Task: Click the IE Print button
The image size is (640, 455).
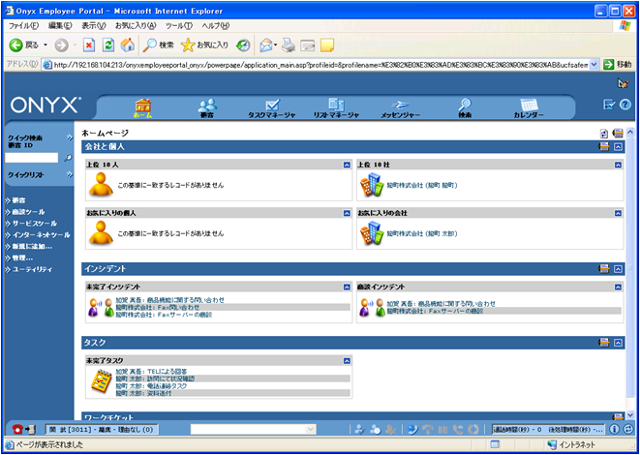Action: click(288, 45)
